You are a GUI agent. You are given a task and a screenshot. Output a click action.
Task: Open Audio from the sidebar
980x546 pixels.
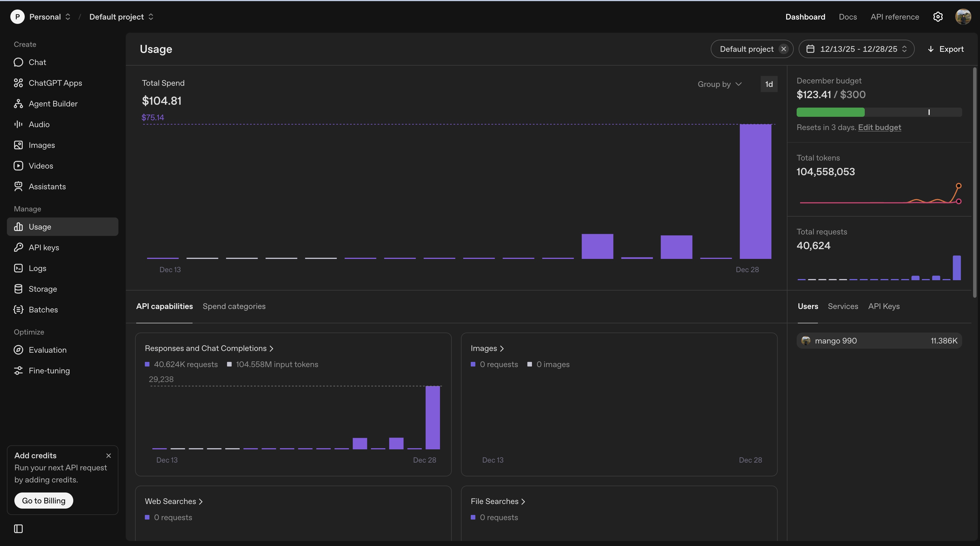click(39, 125)
